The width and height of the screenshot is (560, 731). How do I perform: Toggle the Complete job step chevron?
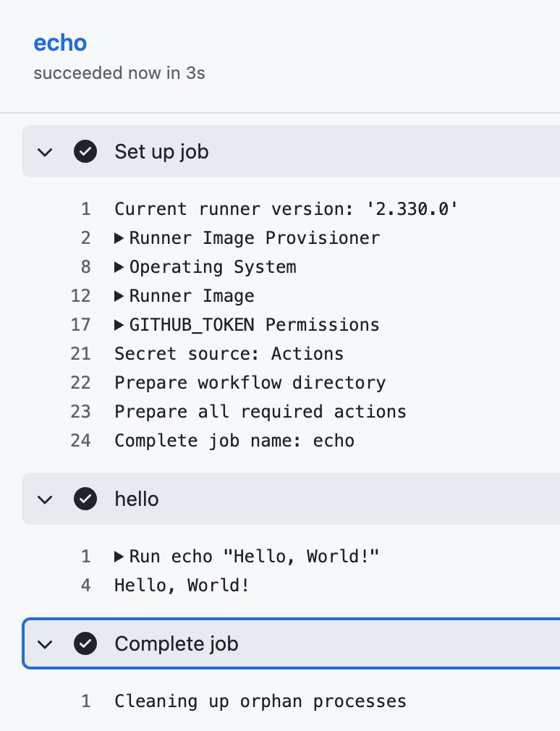[x=46, y=643]
